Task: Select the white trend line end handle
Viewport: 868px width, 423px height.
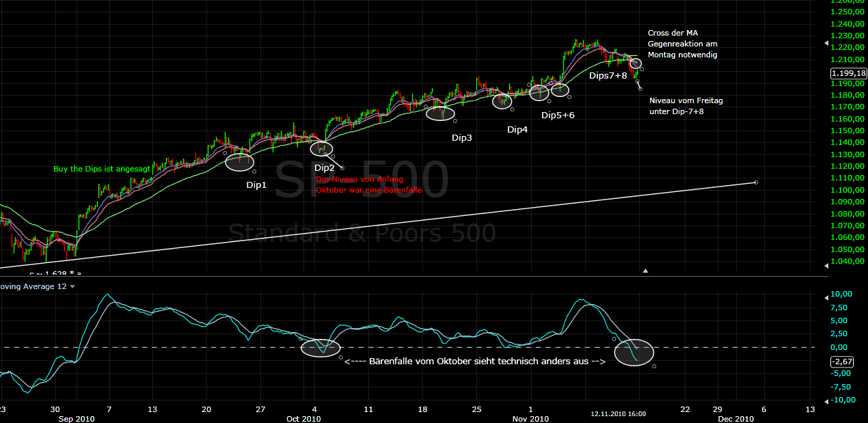Action: point(755,182)
